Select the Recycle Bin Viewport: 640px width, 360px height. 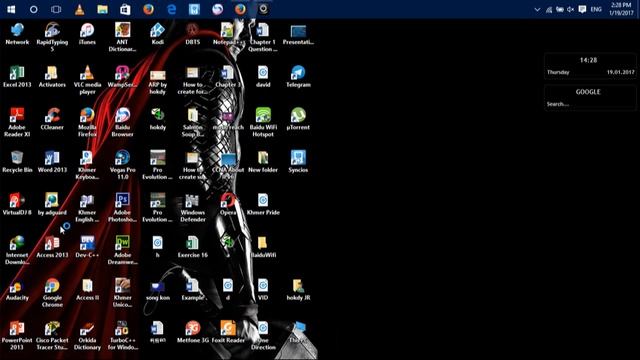click(17, 162)
